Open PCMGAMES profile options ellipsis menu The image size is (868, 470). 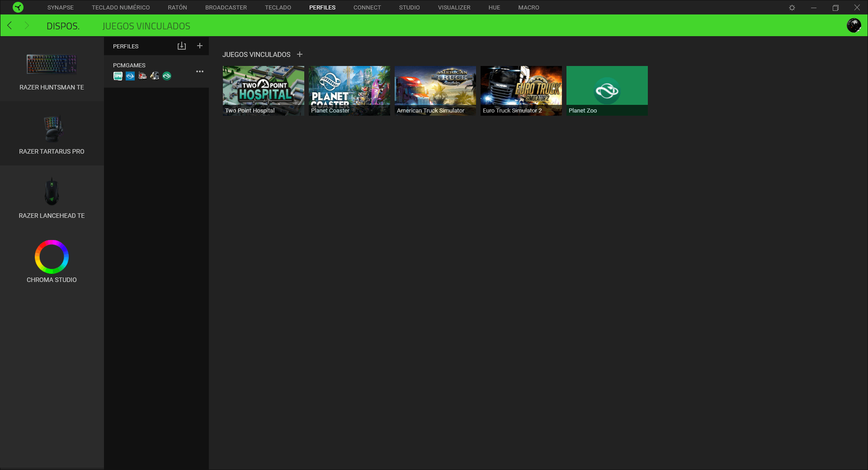[x=200, y=71]
